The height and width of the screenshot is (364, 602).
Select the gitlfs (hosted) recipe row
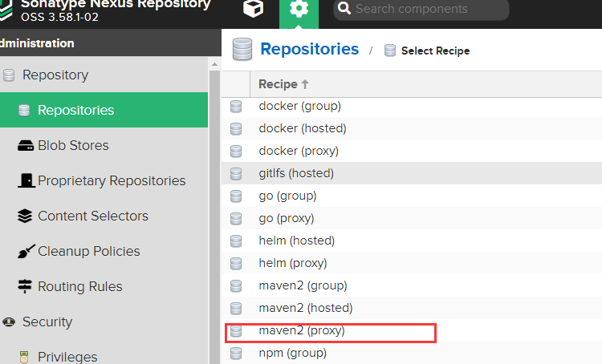(x=296, y=173)
